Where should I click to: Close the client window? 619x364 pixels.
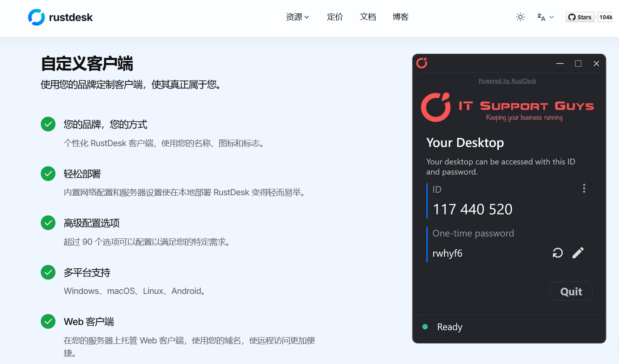click(x=596, y=63)
